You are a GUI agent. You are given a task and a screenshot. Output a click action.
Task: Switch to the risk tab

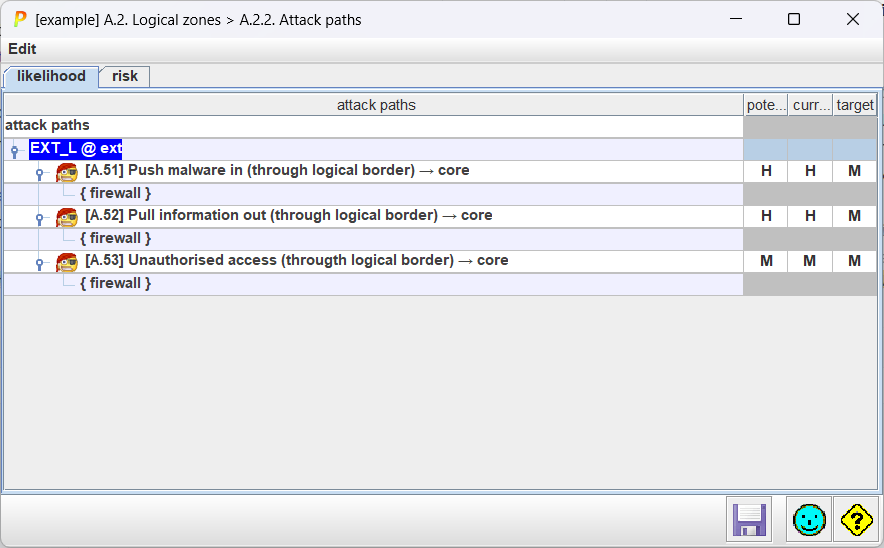coord(125,76)
